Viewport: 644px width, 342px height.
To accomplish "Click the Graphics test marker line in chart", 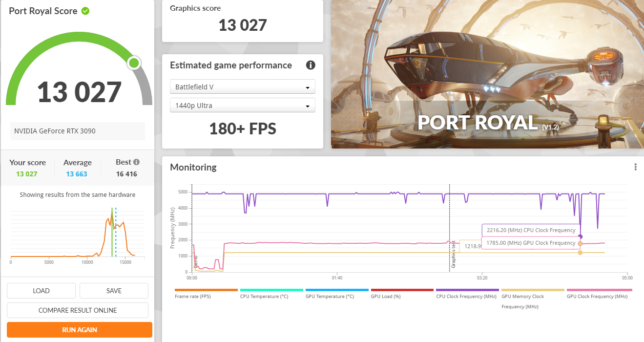I will [449, 228].
